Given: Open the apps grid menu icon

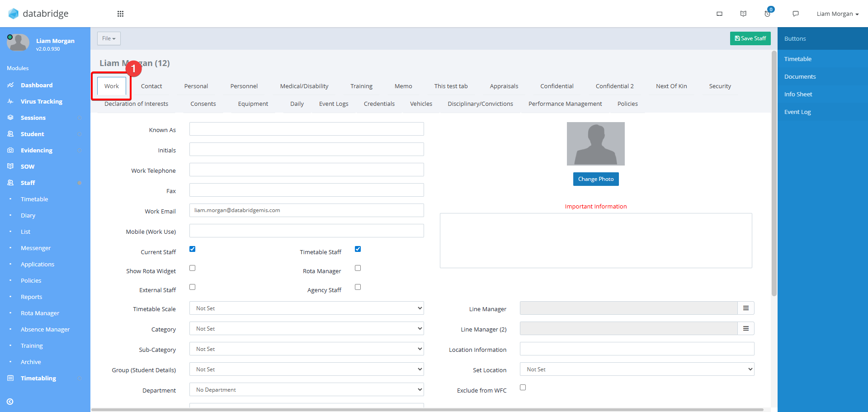Looking at the screenshot, I should 120,14.
